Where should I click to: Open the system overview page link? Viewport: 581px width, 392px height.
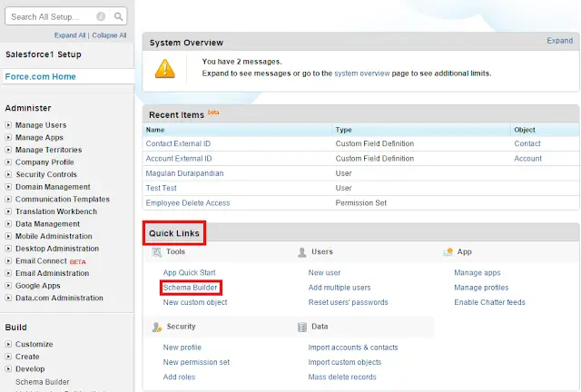[x=361, y=73]
